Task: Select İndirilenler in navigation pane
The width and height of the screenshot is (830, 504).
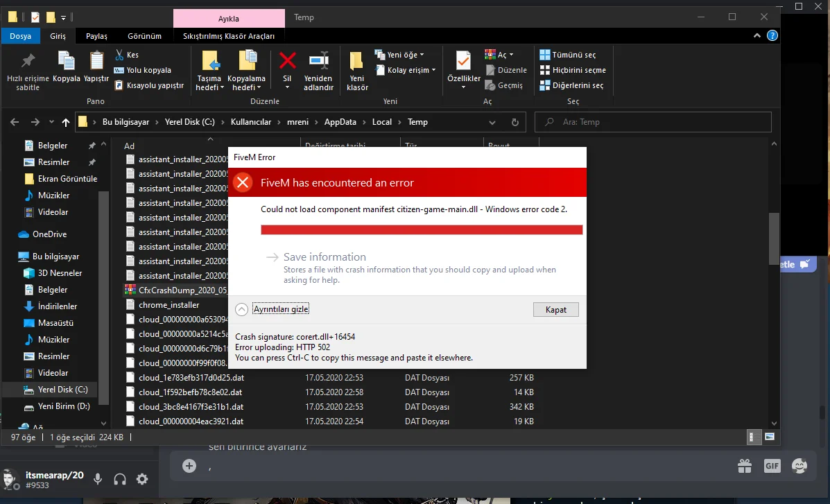Action: [57, 306]
